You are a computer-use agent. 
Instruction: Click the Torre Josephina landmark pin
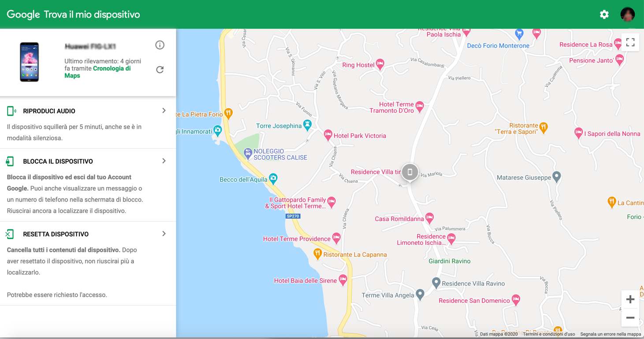pyautogui.click(x=307, y=125)
